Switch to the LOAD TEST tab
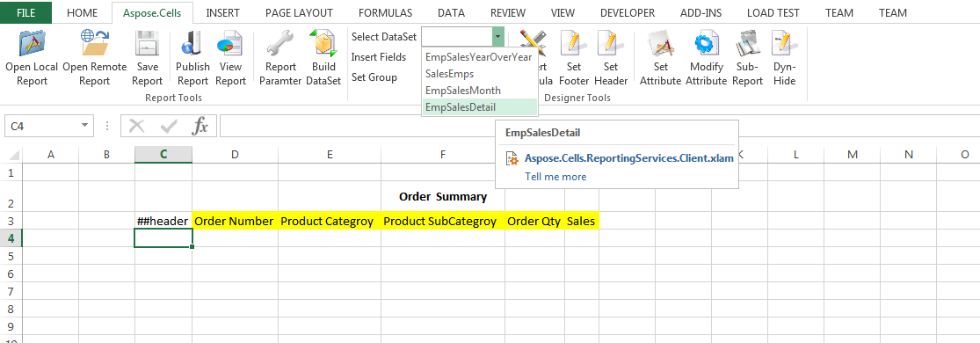The height and width of the screenshot is (343, 980). [773, 12]
